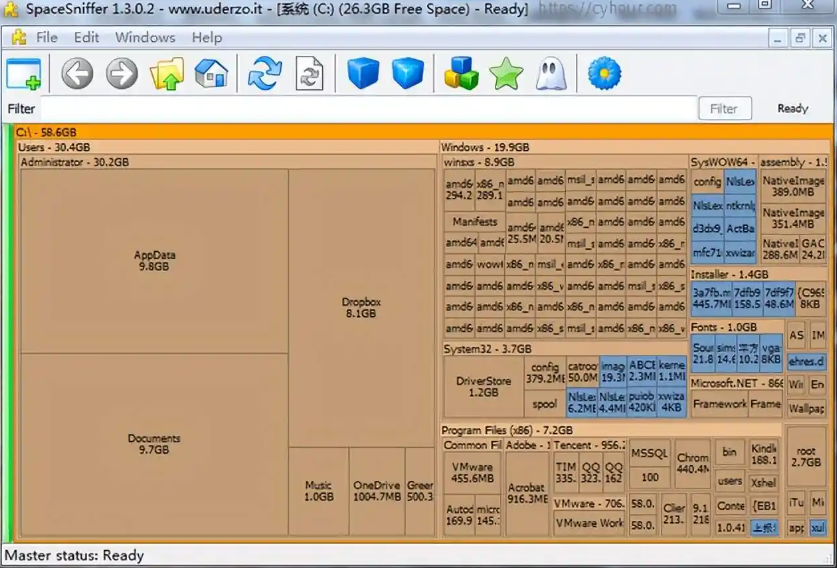Select the Dropbox 8.1GB block

pyautogui.click(x=361, y=307)
